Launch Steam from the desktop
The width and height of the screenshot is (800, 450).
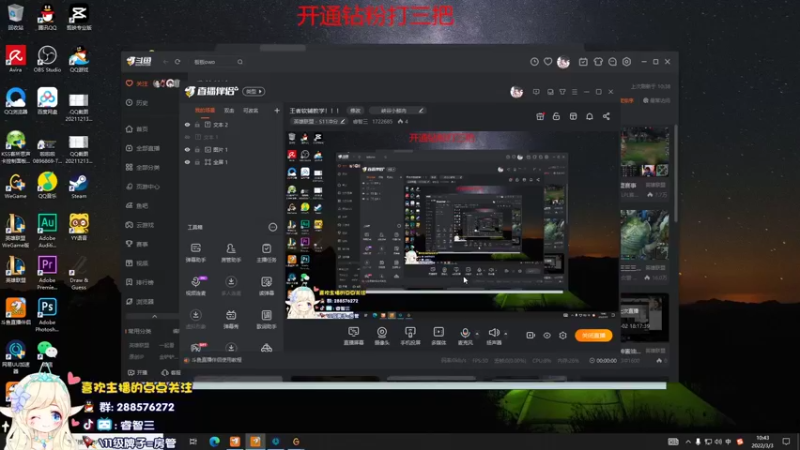79,186
